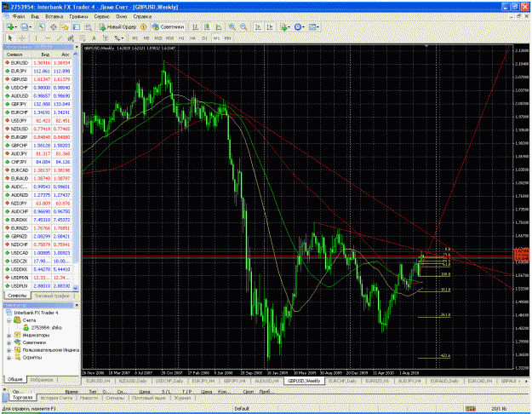
Task: Open the New Chart icon
Action: point(9,26)
